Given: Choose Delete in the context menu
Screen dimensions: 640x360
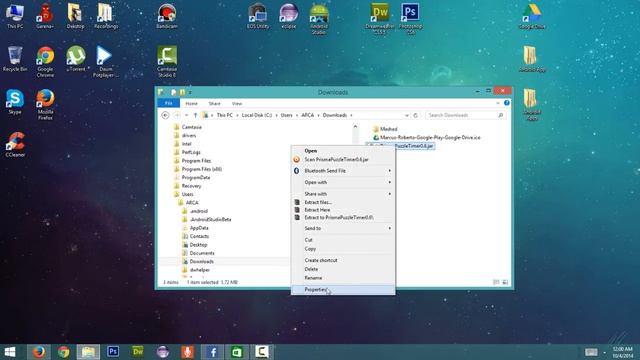Looking at the screenshot, I should point(343,269).
